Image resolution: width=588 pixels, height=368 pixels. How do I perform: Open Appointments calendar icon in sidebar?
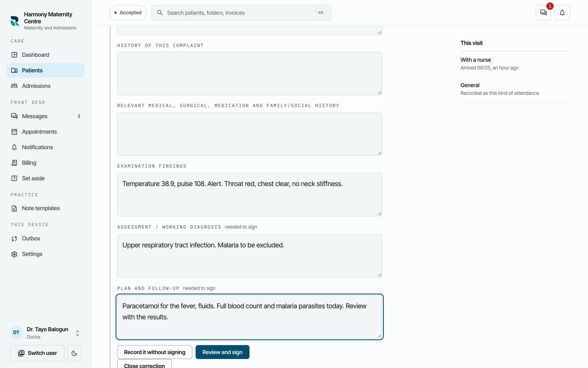(14, 132)
